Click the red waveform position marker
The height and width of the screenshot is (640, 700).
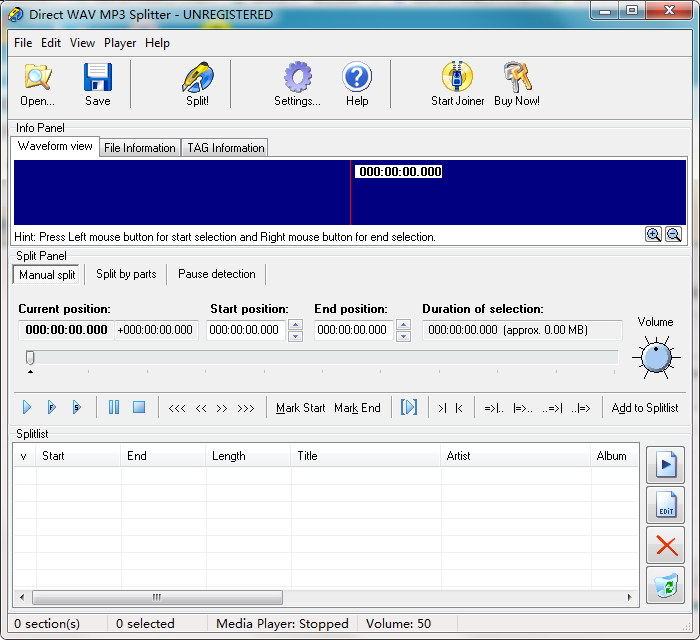click(x=350, y=192)
